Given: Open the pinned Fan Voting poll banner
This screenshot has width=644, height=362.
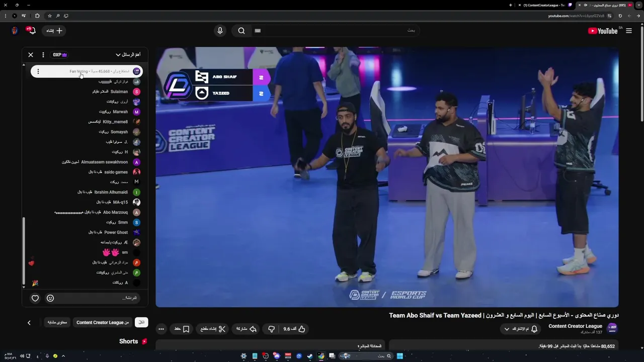Looking at the screenshot, I should point(87,71).
